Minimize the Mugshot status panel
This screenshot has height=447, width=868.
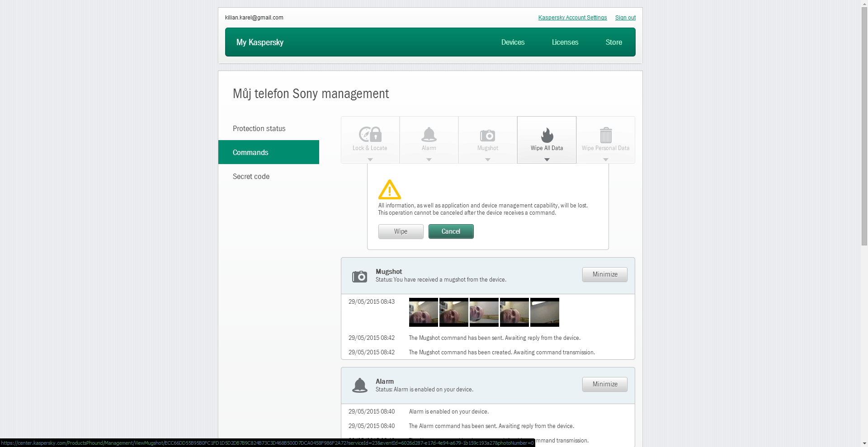pyautogui.click(x=604, y=274)
